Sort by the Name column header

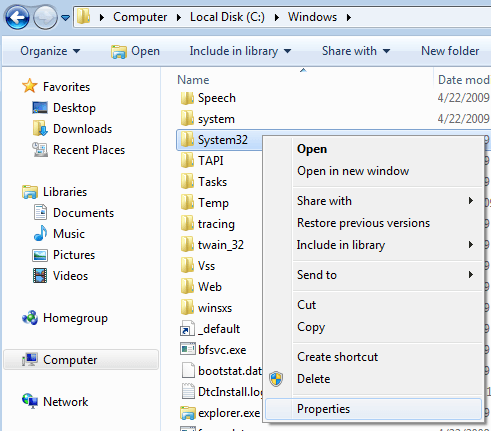193,80
